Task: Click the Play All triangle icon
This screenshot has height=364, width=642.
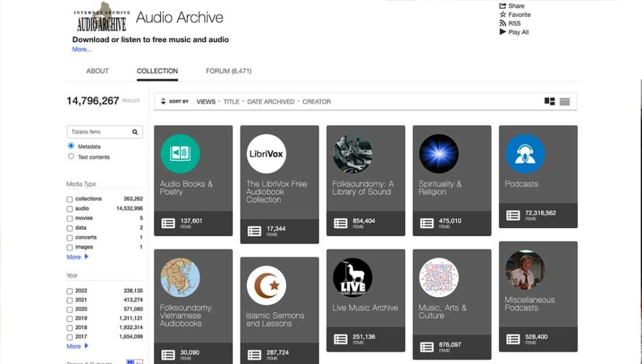Action: pos(503,32)
